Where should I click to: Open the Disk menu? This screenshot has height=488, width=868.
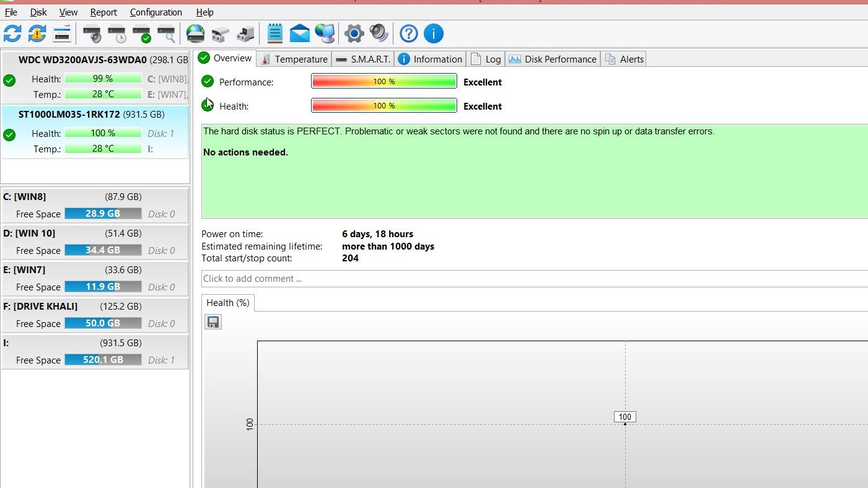[x=38, y=12]
